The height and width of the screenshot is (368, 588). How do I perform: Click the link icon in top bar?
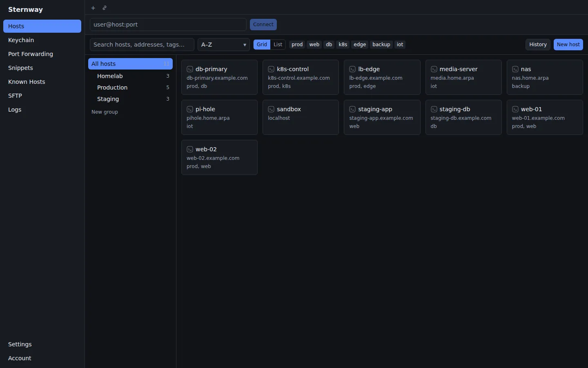105,8
